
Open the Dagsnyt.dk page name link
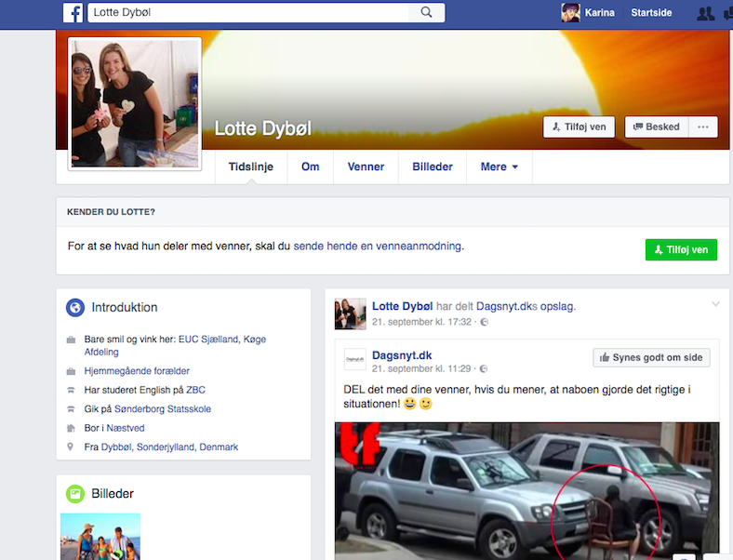coord(402,355)
